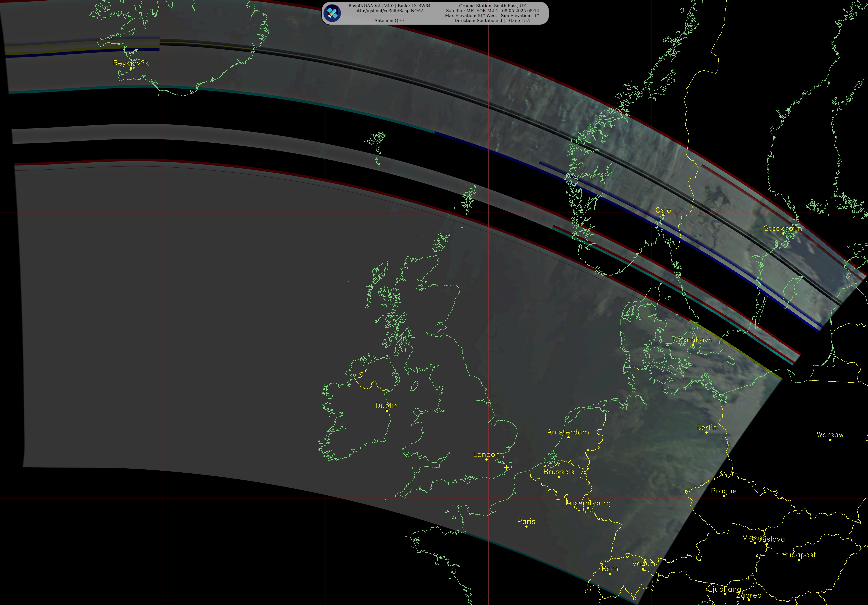Click the Bern city label

[610, 569]
